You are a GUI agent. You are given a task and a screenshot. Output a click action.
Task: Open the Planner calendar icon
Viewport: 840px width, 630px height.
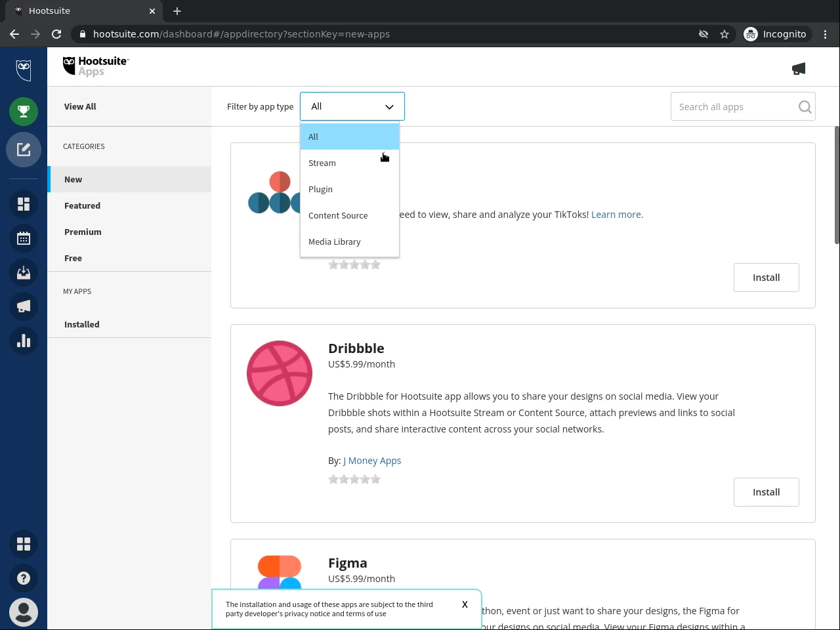point(24,238)
